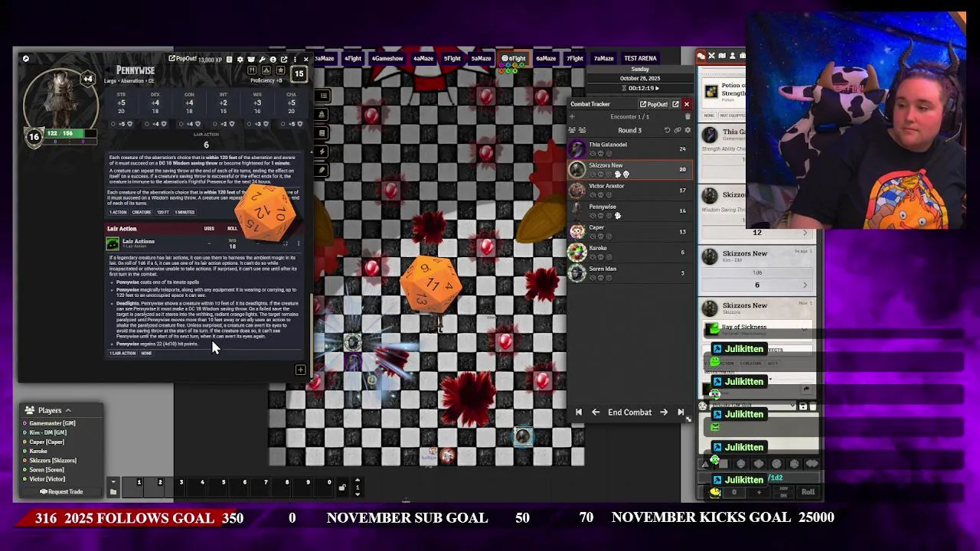Screen dimensions: 980x551
Task: Select star favorite icon on Pennywise sheet
Action: click(280, 70)
